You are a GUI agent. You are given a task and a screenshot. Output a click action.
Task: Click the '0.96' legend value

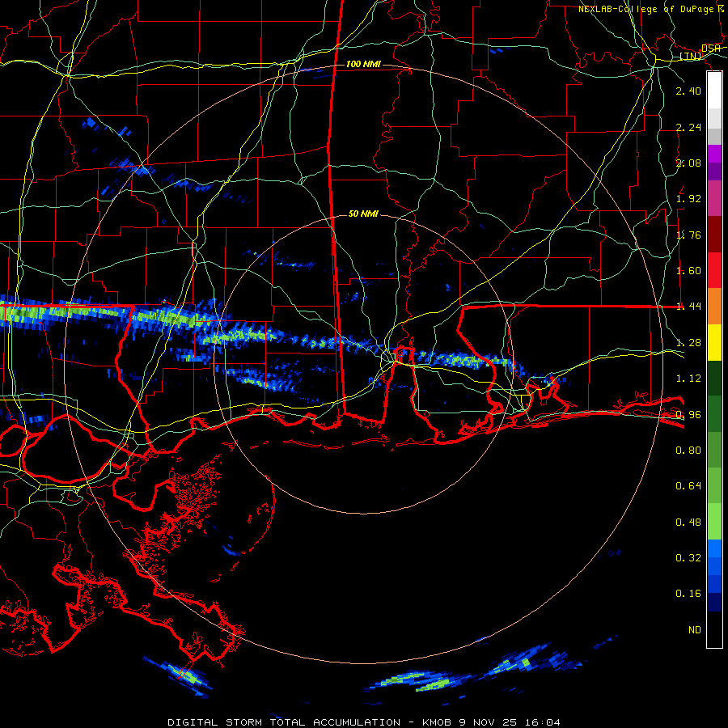[688, 415]
